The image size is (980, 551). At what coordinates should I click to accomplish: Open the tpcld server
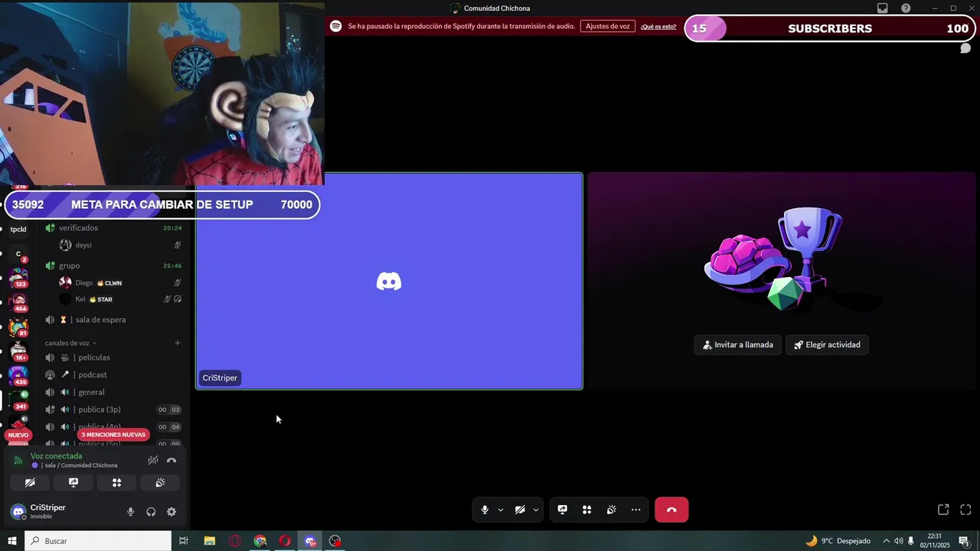pyautogui.click(x=18, y=230)
